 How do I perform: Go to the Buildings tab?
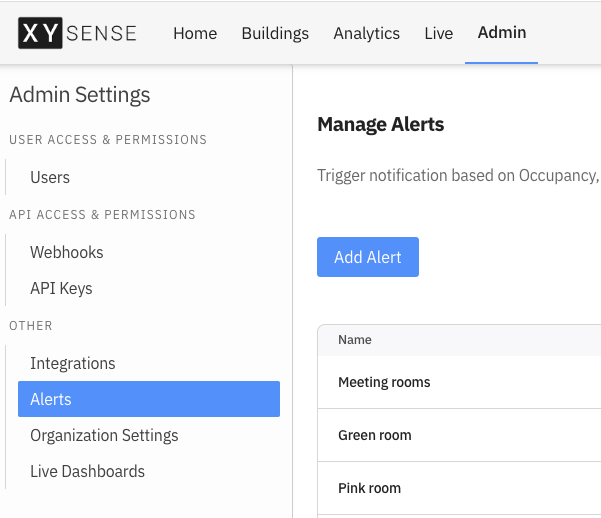275,33
